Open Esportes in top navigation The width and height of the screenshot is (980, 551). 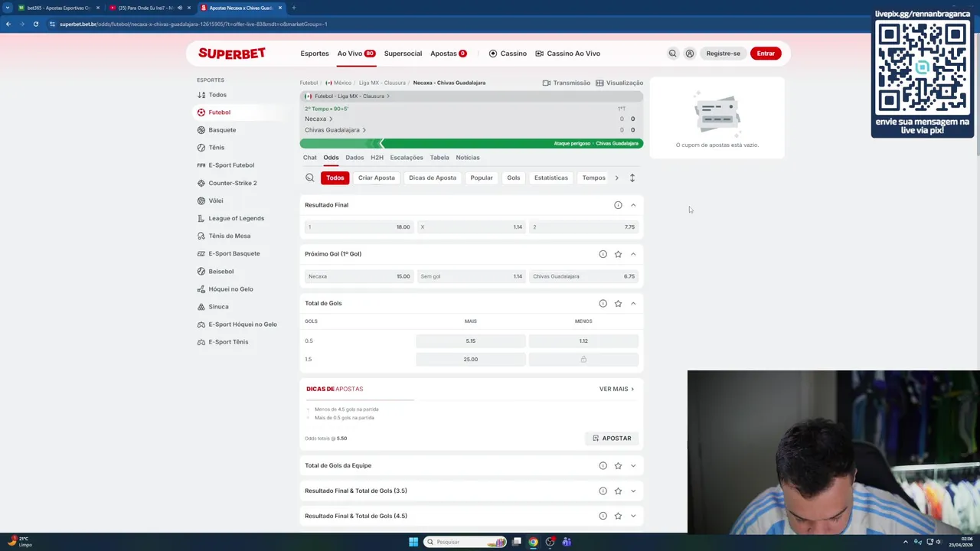(315, 54)
